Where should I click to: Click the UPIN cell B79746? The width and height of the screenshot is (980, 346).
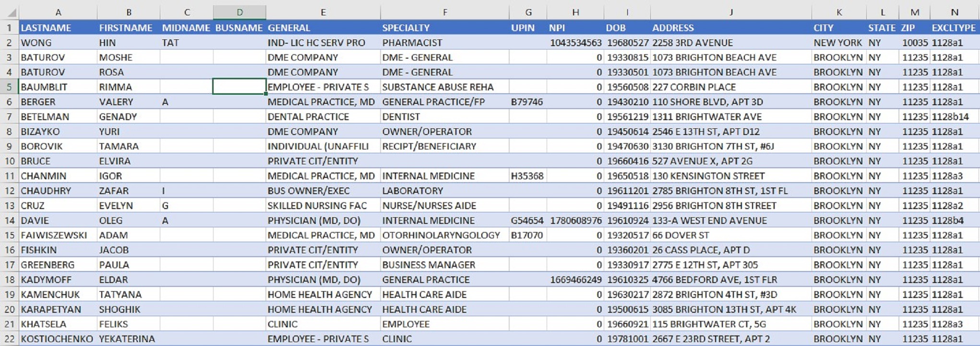click(527, 102)
